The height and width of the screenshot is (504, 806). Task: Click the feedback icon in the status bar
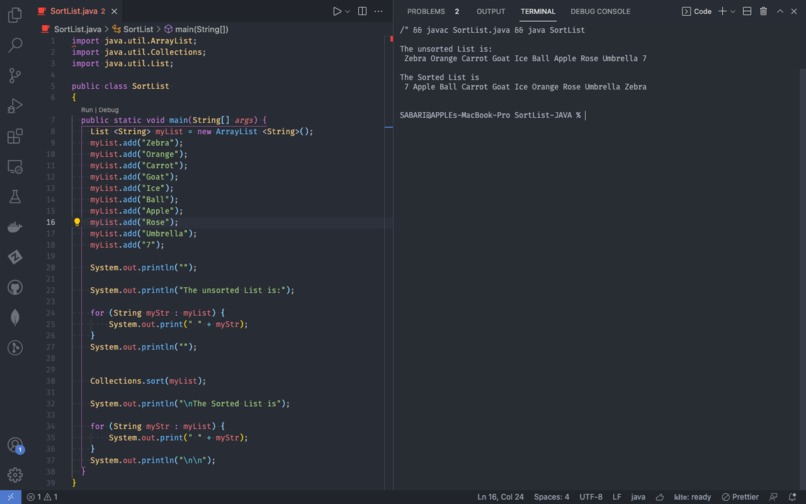coord(773,497)
